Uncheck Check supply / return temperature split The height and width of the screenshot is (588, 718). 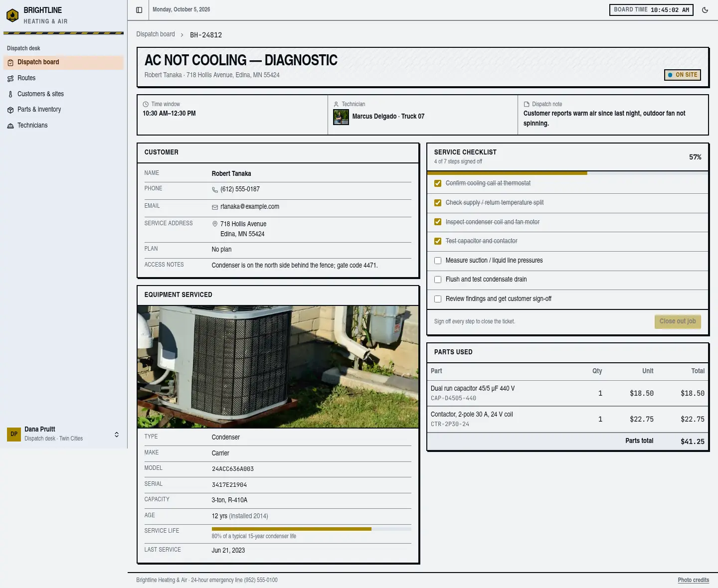pyautogui.click(x=438, y=203)
